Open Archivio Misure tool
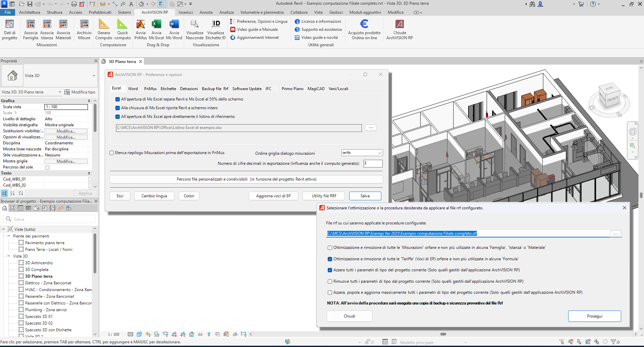This screenshot has width=644, height=347. click(x=84, y=29)
